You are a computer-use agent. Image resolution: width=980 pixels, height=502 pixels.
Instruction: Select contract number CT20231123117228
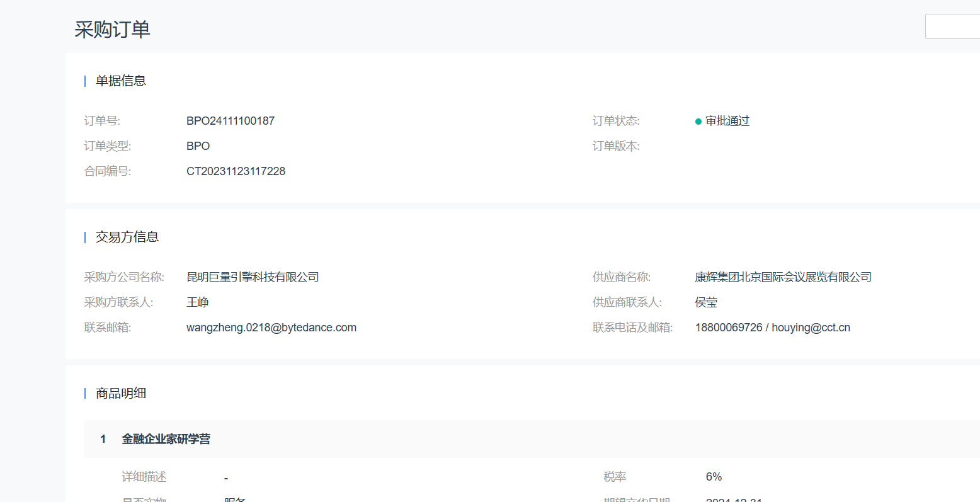(236, 171)
